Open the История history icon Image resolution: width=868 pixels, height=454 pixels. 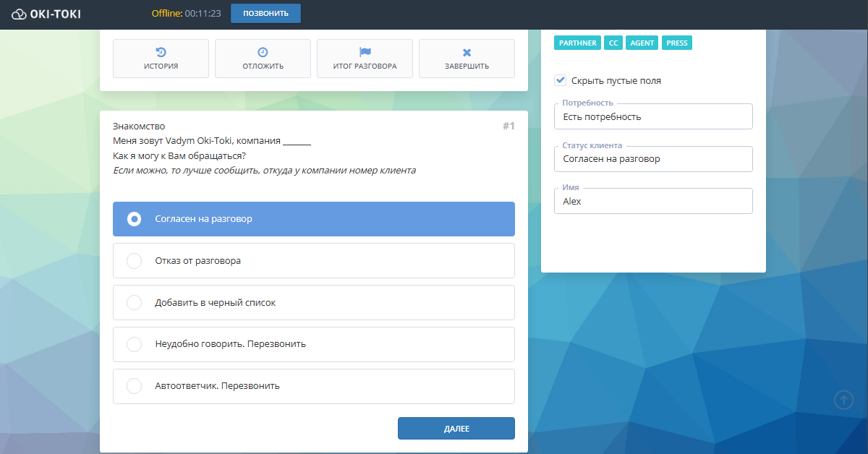[x=161, y=52]
